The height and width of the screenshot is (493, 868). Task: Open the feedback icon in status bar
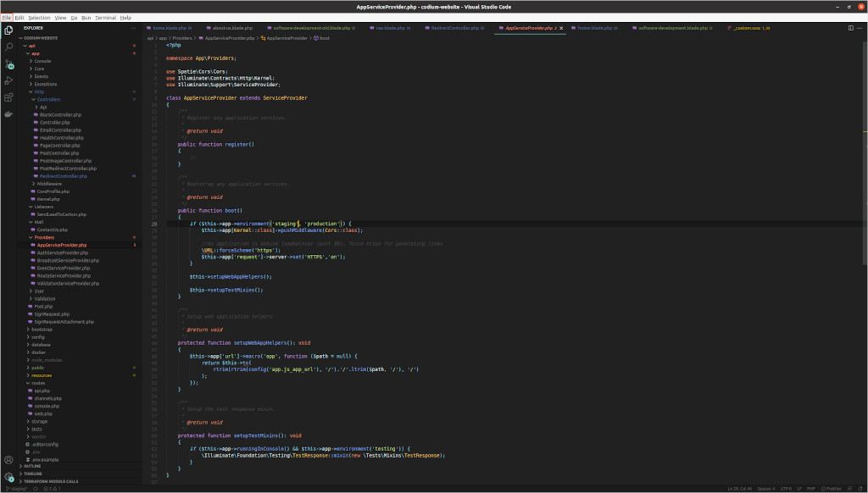pyautogui.click(x=849, y=489)
